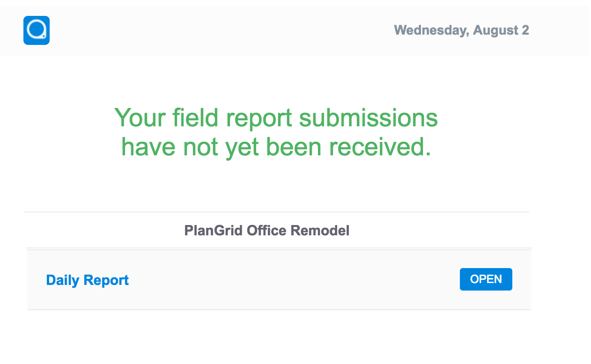Click empty area between Daily Report and OPEN

294,280
